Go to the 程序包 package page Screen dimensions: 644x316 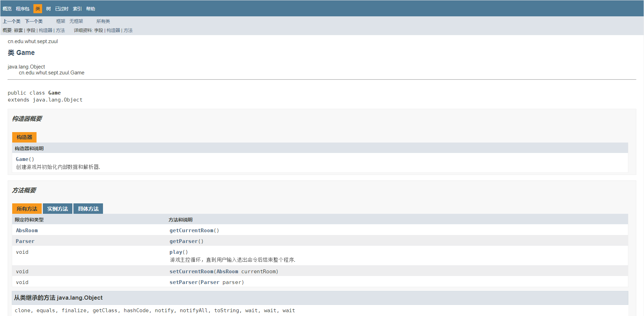tap(23, 9)
